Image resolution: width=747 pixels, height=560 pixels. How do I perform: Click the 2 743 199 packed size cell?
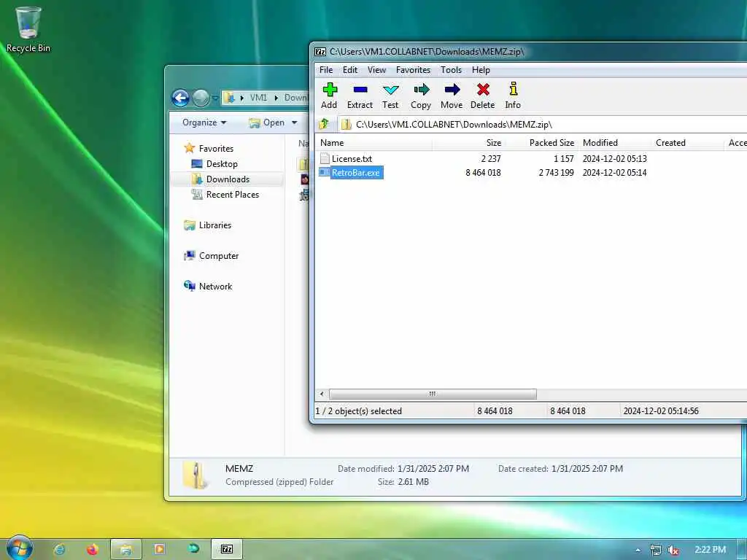click(x=556, y=172)
